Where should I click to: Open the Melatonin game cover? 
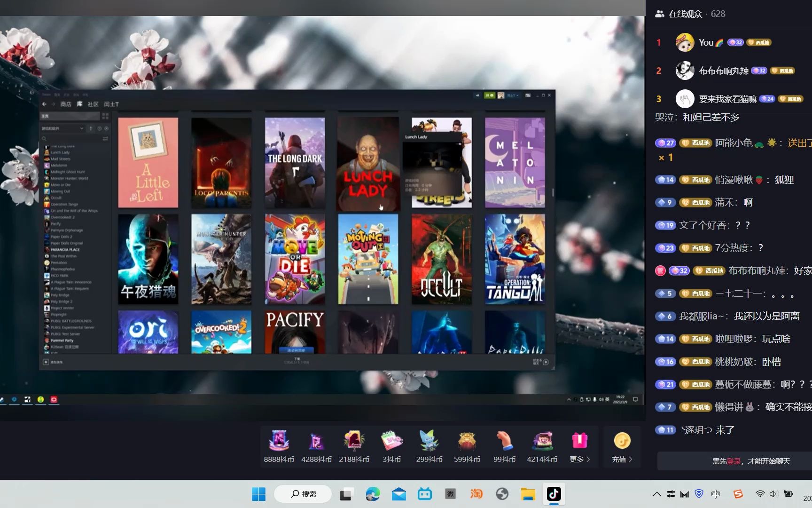pyautogui.click(x=515, y=162)
